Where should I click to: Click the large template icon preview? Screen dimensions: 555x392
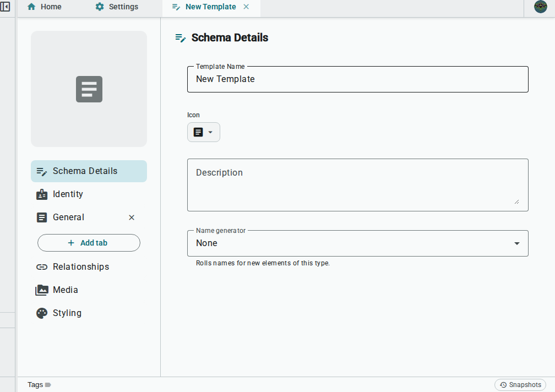pos(89,89)
